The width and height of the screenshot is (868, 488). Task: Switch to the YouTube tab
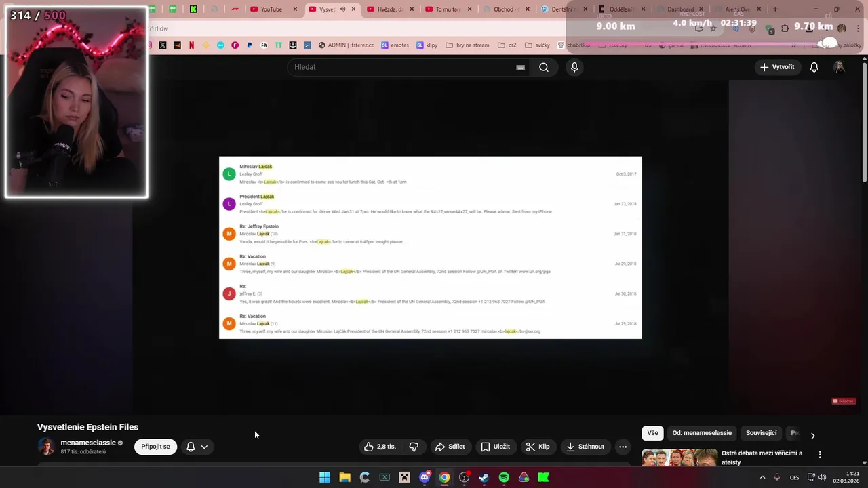coord(271,9)
